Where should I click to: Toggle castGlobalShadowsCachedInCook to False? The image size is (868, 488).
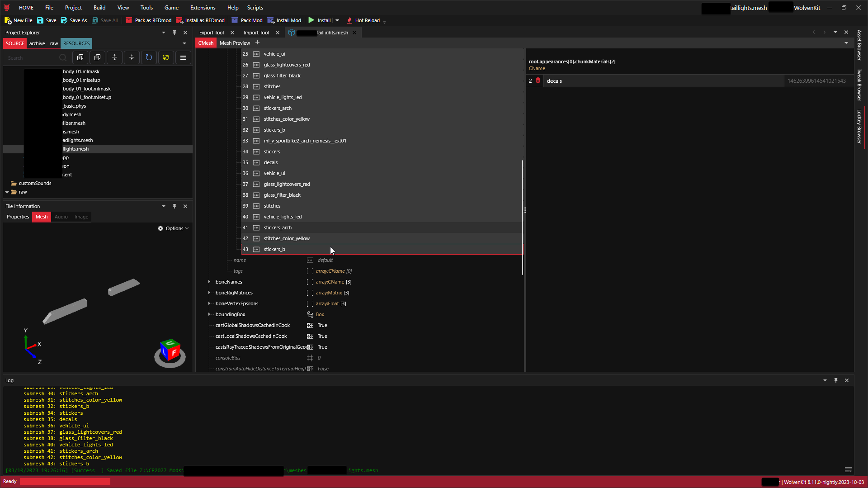point(310,325)
